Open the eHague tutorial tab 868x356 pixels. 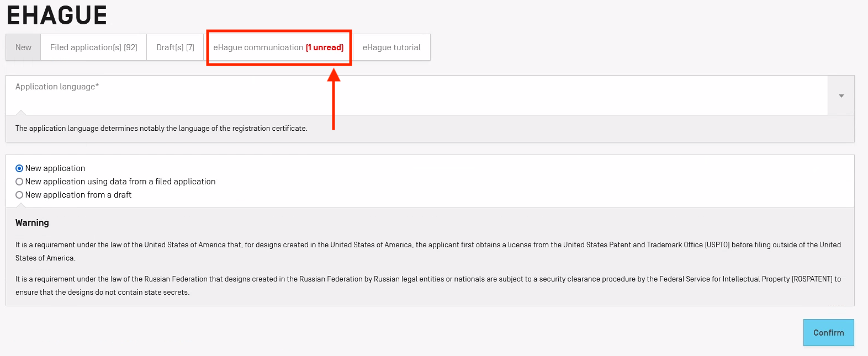pyautogui.click(x=391, y=47)
